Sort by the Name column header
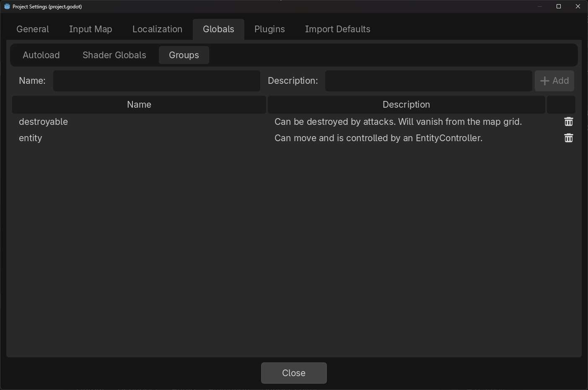The height and width of the screenshot is (390, 588). [139, 104]
